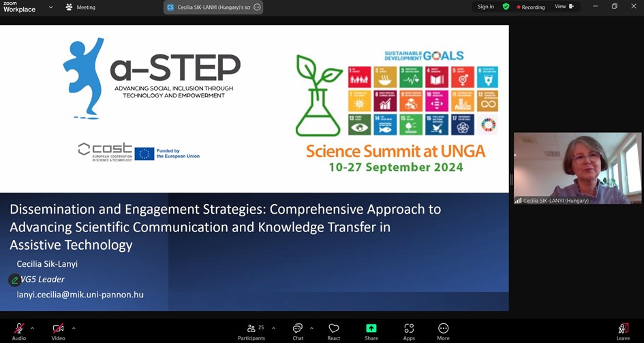Open the View layout menu

pos(564,7)
